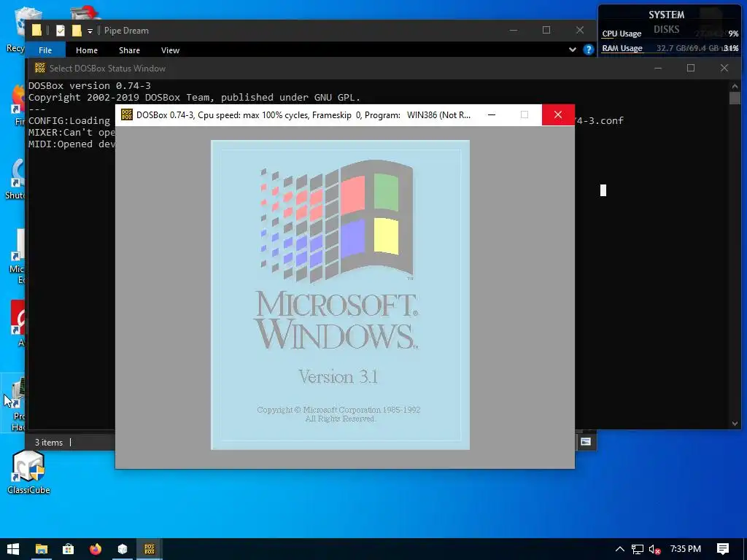Click the New Folder quick access icon
Viewport: 747px width, 560px height.
pyautogui.click(x=76, y=31)
